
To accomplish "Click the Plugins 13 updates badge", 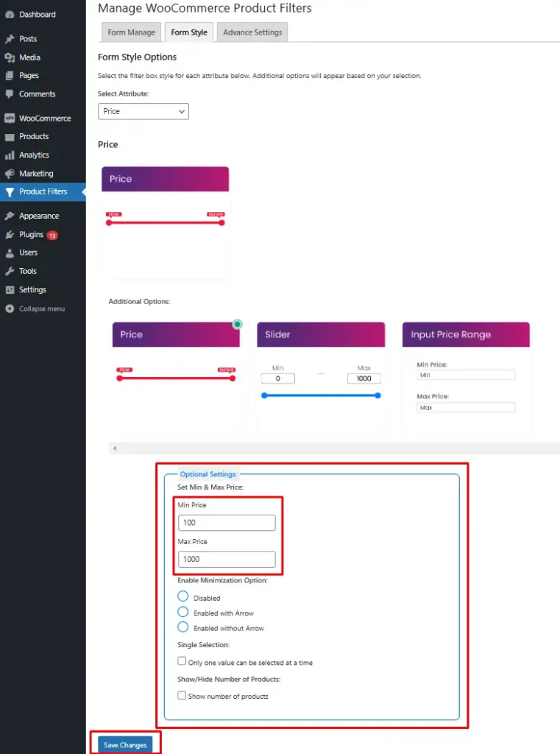I will click(52, 235).
